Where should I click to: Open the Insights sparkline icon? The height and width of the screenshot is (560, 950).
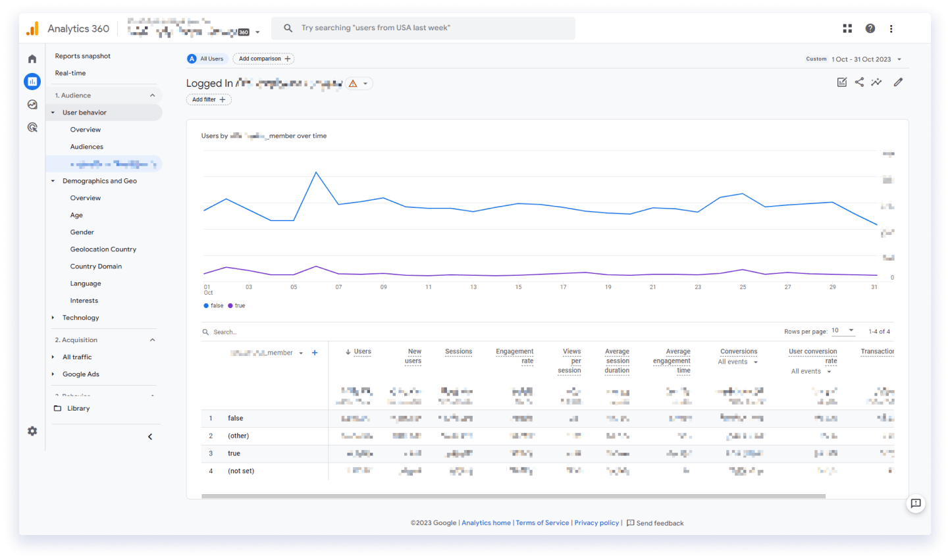pyautogui.click(x=876, y=82)
